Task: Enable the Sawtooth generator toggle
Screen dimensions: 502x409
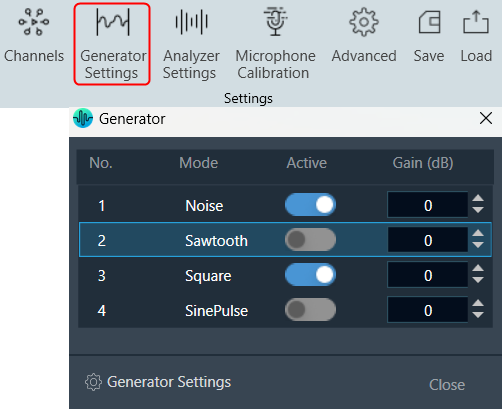Action: click(310, 239)
